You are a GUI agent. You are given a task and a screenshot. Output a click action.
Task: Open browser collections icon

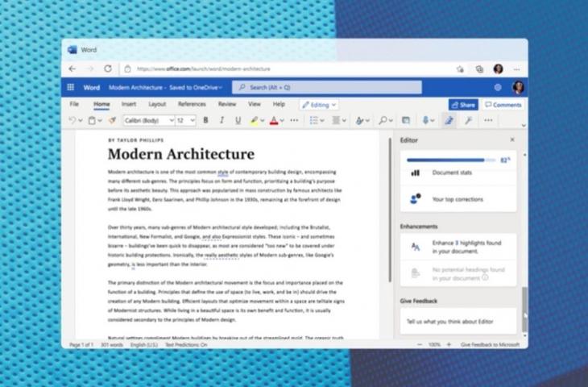[x=479, y=69]
